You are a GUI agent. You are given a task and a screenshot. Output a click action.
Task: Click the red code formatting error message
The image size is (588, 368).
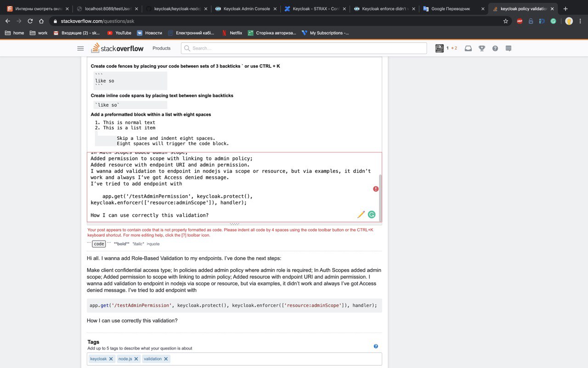tap(230, 232)
